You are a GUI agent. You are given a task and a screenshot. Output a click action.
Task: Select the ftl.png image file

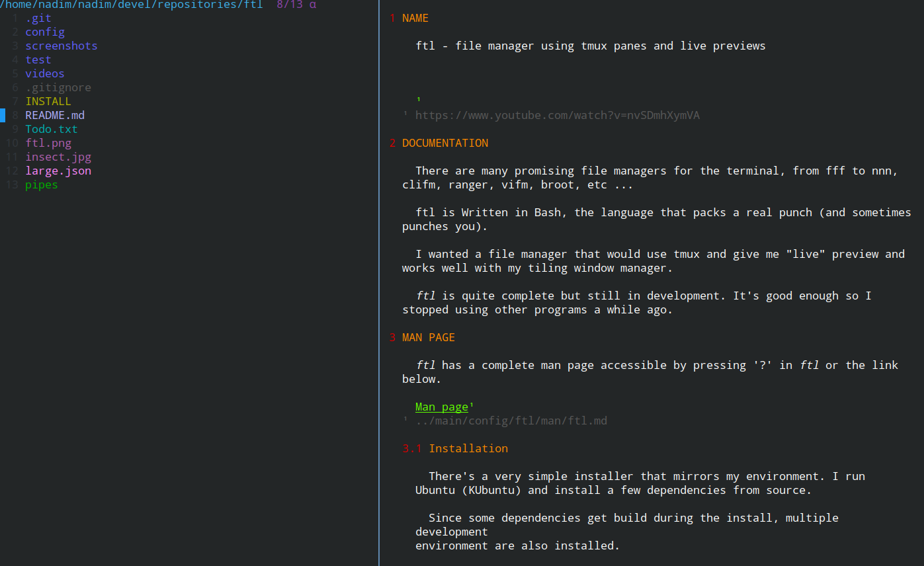tap(48, 143)
